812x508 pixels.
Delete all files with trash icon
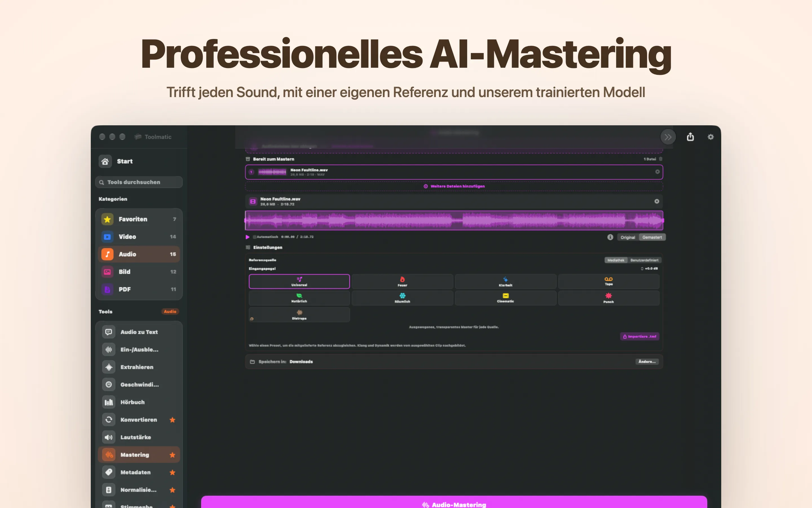[x=661, y=159]
